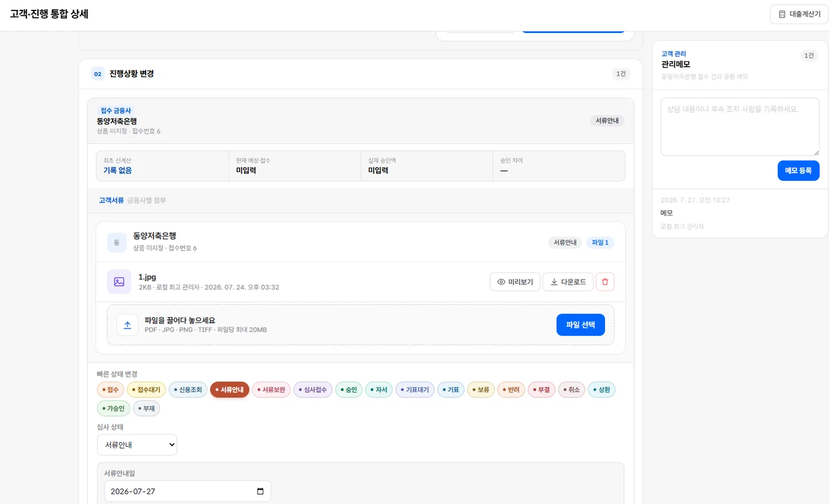Register the memo with 메모 등록
This screenshot has width=829, height=504.
(798, 171)
